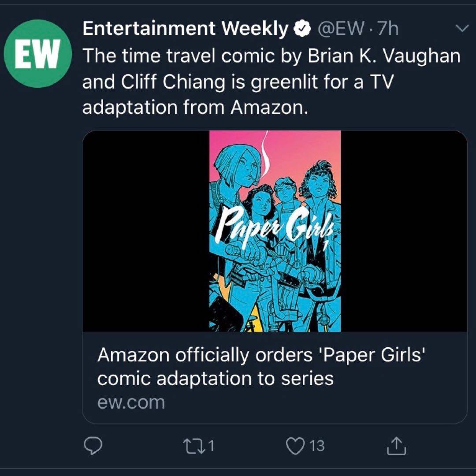Click the retweet count showing 1
This screenshot has width=476, height=476.
(211, 446)
